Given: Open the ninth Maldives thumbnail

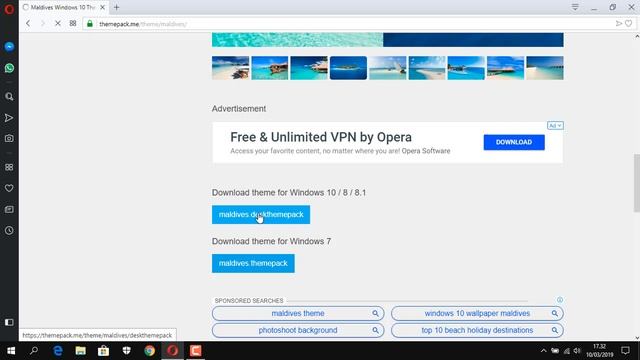Looking at the screenshot, I should coord(545,68).
